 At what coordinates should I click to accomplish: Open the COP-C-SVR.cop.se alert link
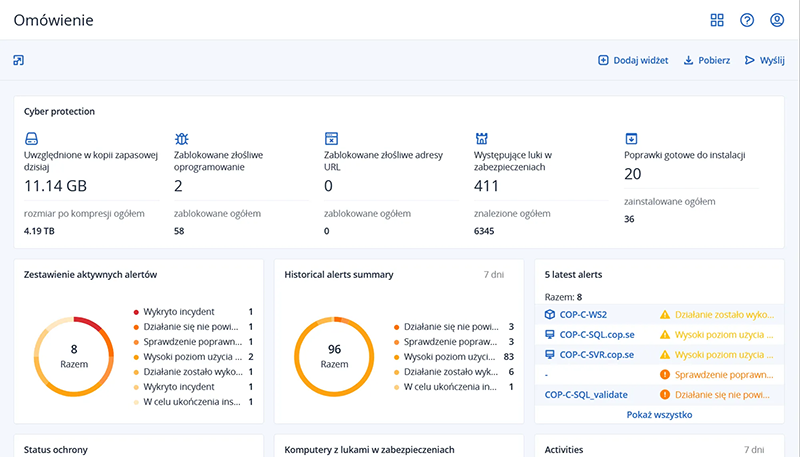597,354
